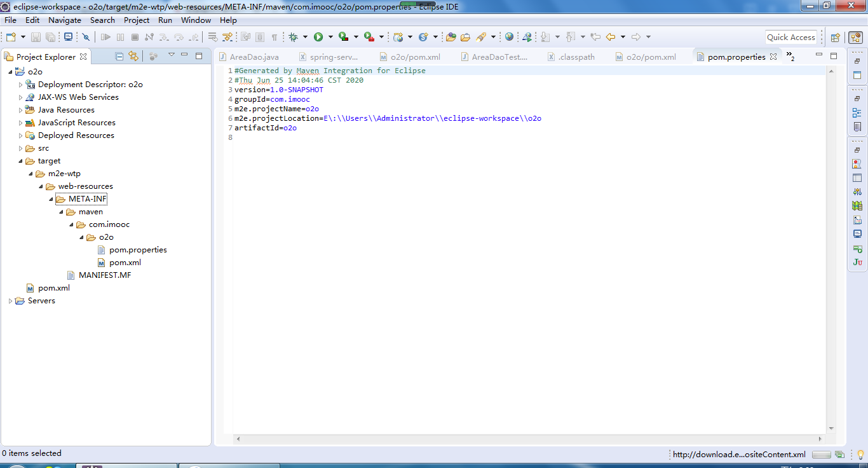The width and height of the screenshot is (868, 468).
Task: Show hidden editor tabs list
Action: pos(790,57)
